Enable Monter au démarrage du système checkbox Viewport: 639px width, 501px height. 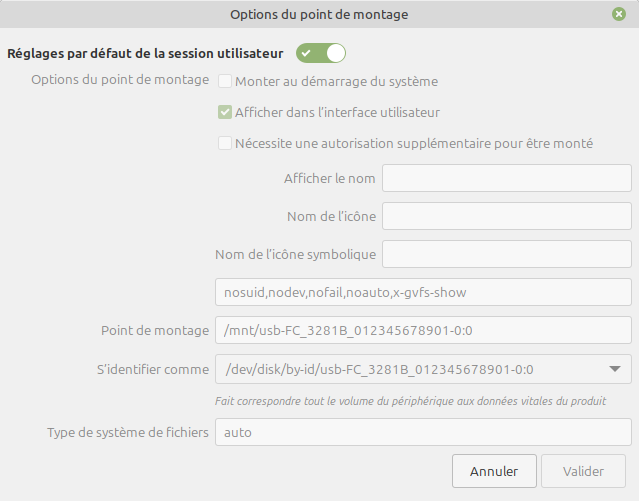[x=225, y=81]
